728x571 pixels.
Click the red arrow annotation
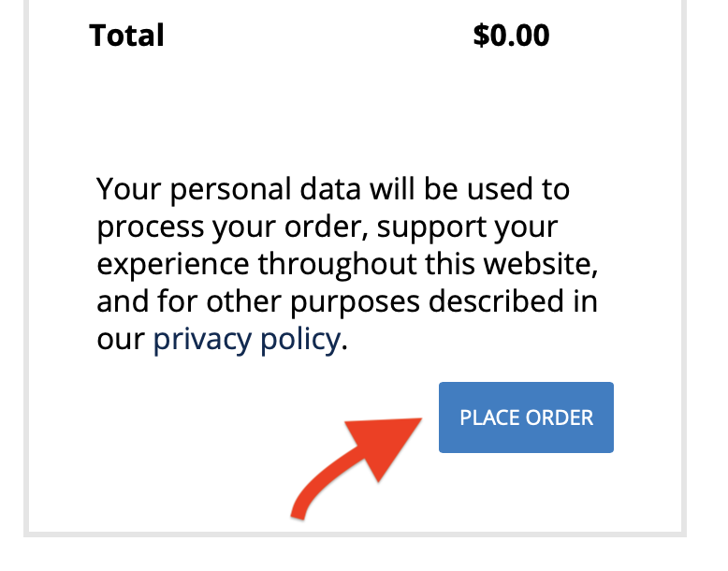coord(357,468)
